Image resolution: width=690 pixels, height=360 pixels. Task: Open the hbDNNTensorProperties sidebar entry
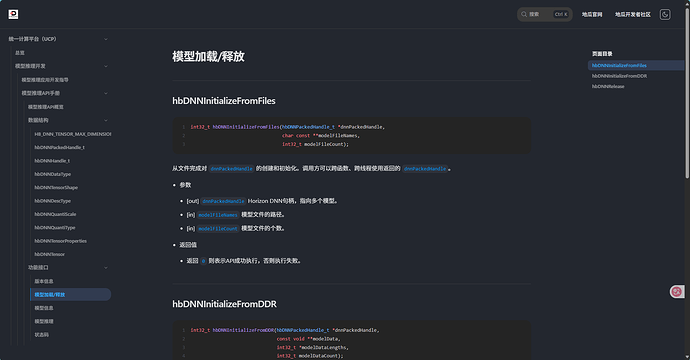pyautogui.click(x=60, y=241)
